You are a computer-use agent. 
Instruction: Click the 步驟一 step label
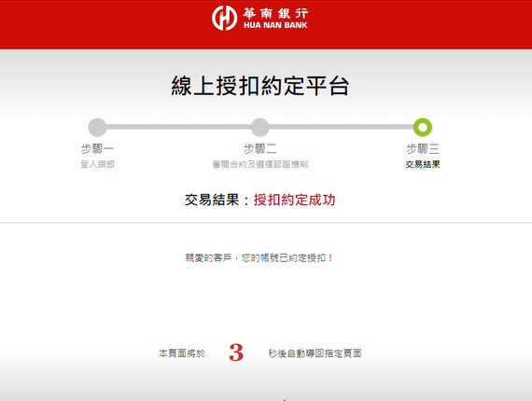97,148
